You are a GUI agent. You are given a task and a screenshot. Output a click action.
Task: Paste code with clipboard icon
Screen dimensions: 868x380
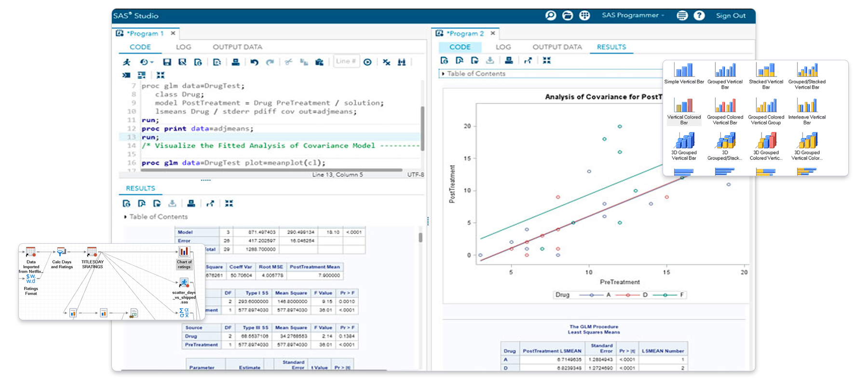coord(319,62)
